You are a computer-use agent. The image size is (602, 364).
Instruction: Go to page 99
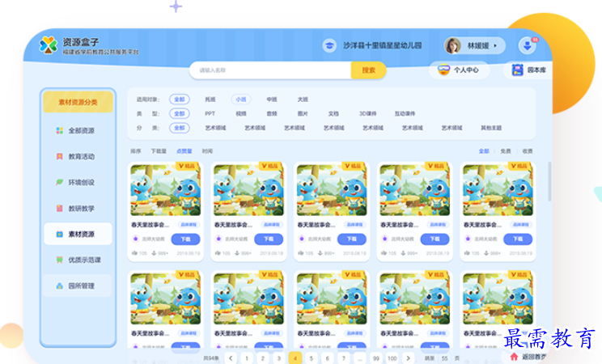(376, 358)
